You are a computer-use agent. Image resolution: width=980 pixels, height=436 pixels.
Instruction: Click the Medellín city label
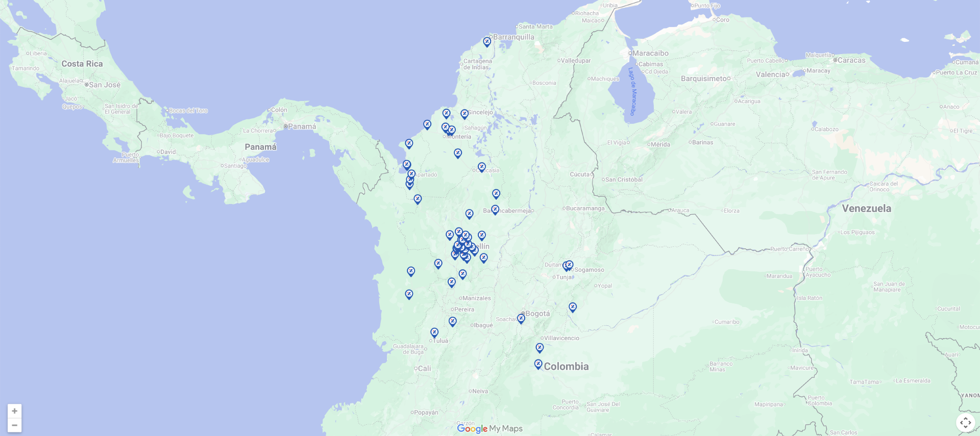coord(483,246)
